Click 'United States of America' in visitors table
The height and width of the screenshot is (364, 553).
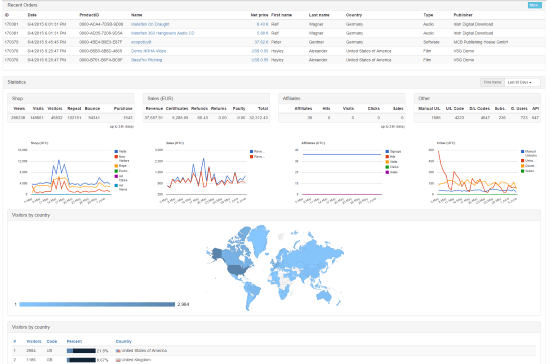pos(144,351)
